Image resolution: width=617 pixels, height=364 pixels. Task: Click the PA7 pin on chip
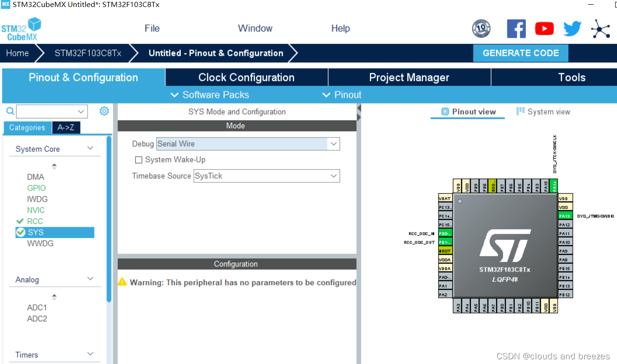tap(493, 306)
